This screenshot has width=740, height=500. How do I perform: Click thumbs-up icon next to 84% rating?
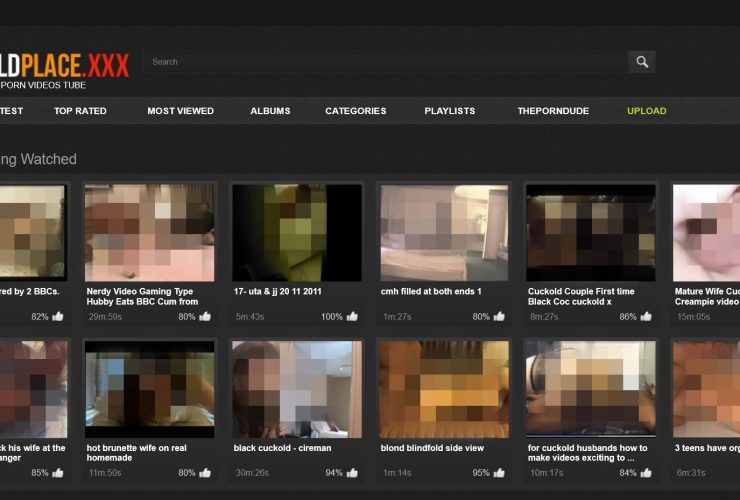click(x=646, y=472)
